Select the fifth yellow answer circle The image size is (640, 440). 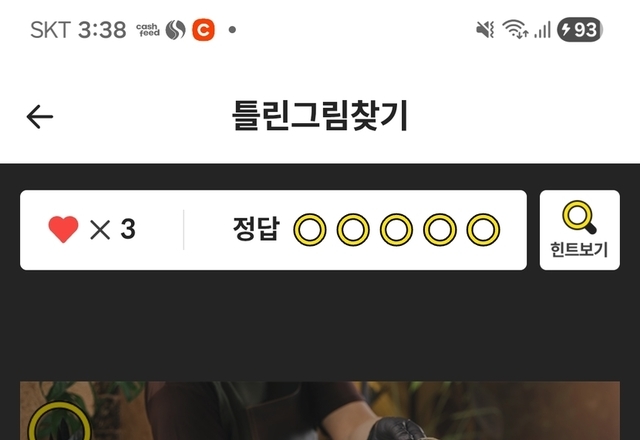pyautogui.click(x=483, y=230)
